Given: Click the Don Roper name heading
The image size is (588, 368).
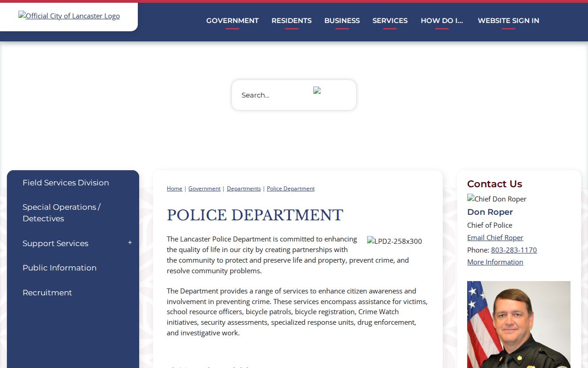Looking at the screenshot, I should [490, 212].
